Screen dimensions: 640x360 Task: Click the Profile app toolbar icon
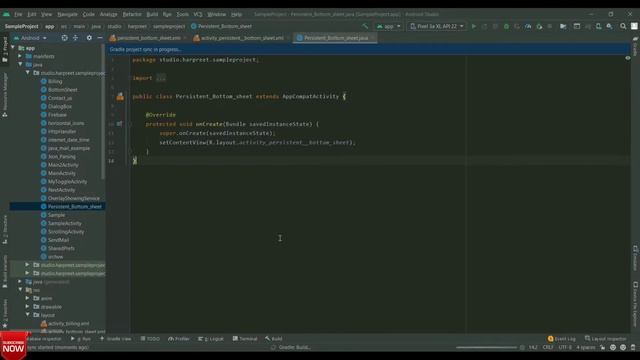[x=528, y=26]
